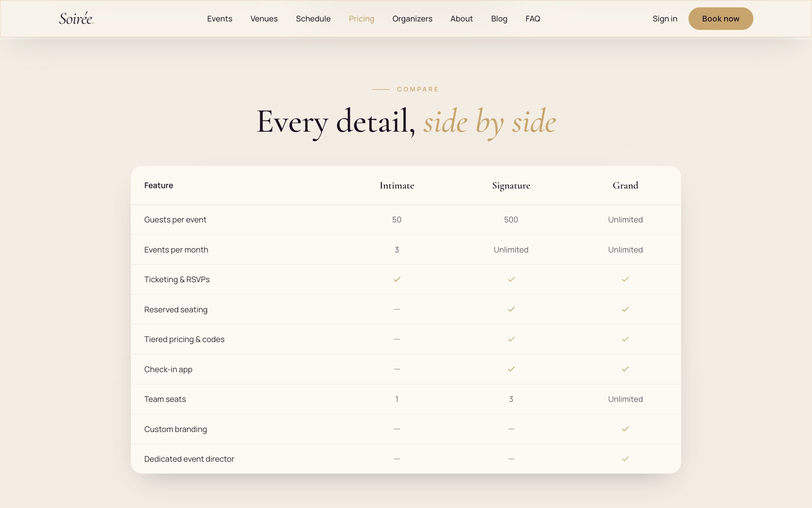Screen dimensions: 812x508
Task: Click the Feature column header
Action: [159, 186]
